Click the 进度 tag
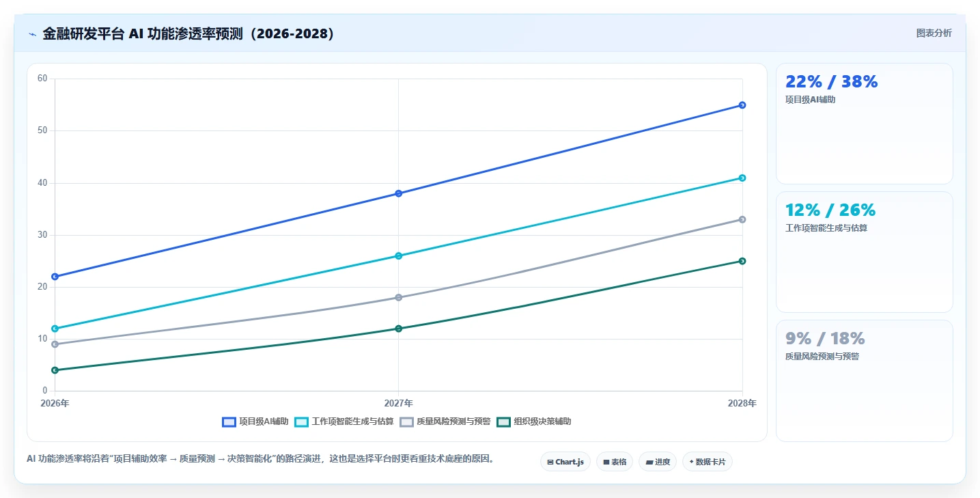Image resolution: width=980 pixels, height=498 pixels. 658,462
